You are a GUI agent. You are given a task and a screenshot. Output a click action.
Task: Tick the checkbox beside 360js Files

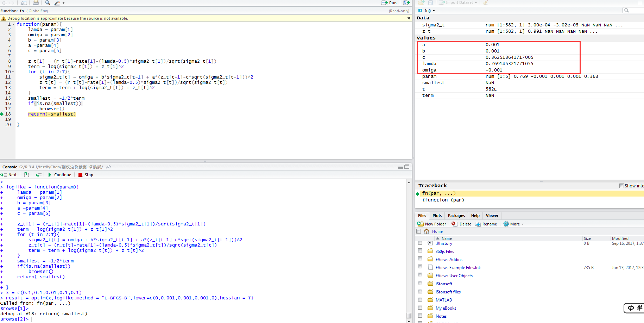[420, 251]
